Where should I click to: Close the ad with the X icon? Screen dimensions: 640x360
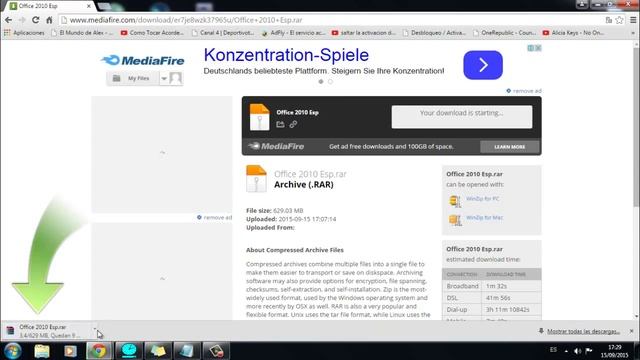tap(538, 48)
